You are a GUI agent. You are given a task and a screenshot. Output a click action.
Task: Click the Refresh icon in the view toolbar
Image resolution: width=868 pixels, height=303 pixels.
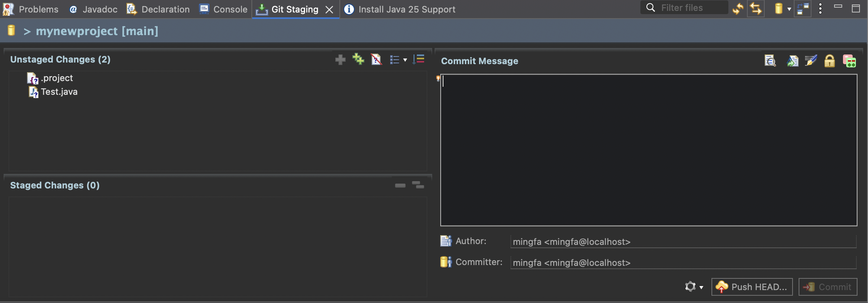(x=738, y=8)
